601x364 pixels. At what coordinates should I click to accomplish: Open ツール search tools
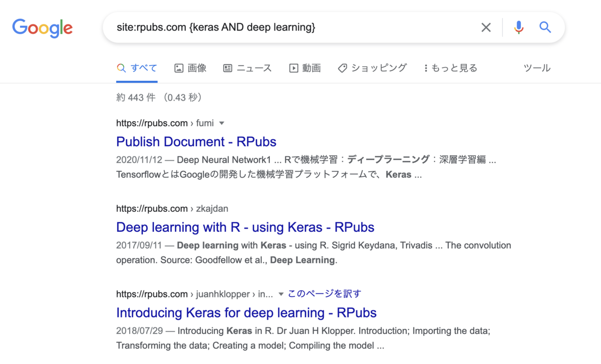[537, 68]
